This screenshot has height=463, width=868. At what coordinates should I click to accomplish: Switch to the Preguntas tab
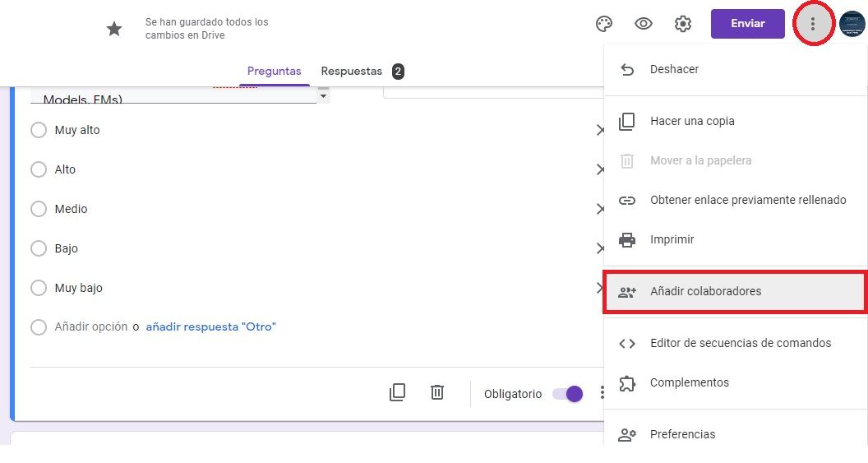(274, 71)
